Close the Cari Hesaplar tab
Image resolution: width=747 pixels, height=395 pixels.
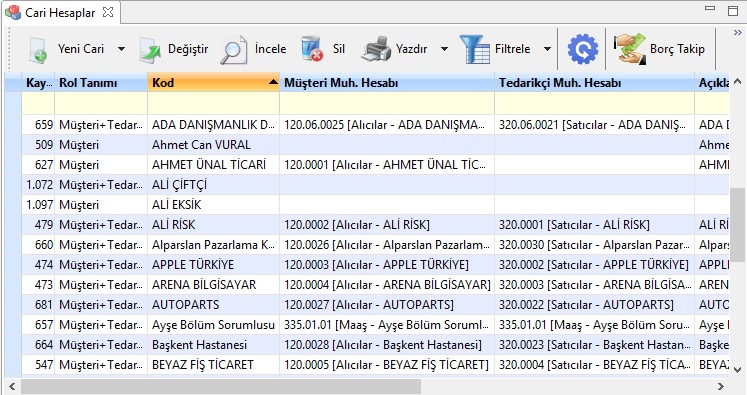click(x=108, y=12)
